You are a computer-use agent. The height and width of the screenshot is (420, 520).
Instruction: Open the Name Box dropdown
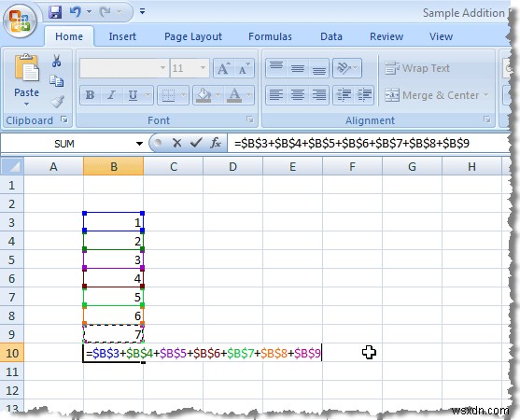click(139, 144)
